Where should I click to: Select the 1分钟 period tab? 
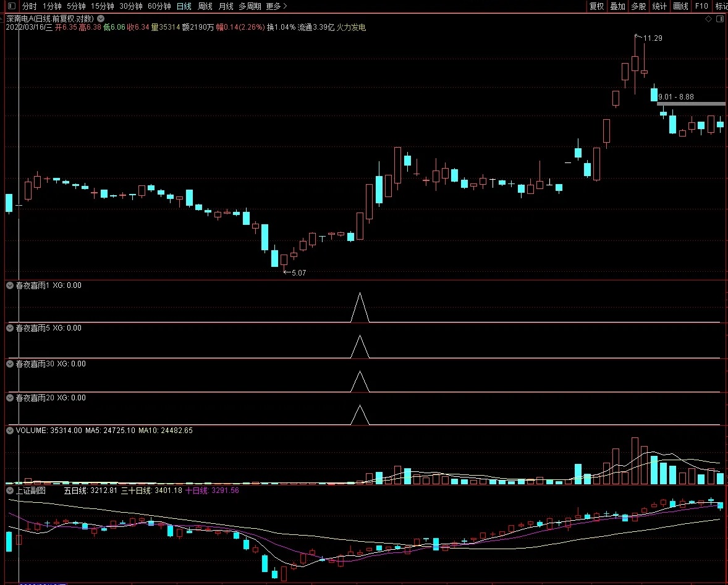52,6
